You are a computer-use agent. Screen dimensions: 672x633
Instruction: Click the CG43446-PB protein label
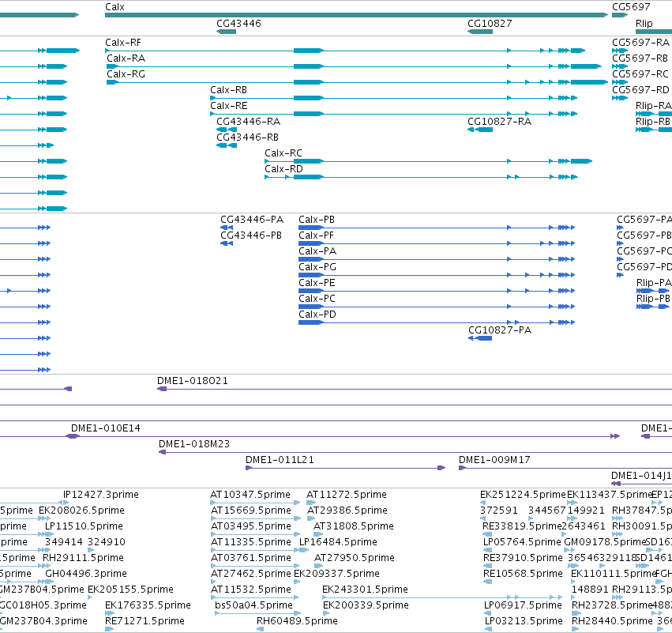point(251,235)
